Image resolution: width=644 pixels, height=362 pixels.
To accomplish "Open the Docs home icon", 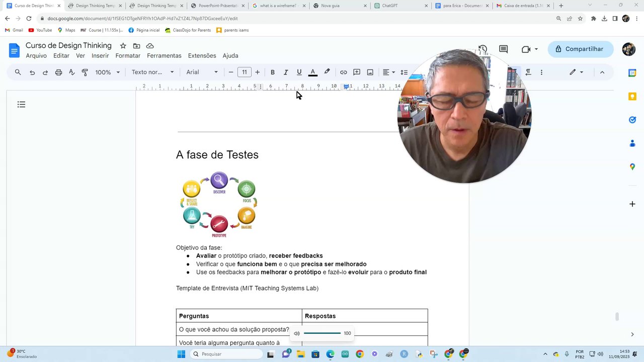I will pyautogui.click(x=14, y=50).
